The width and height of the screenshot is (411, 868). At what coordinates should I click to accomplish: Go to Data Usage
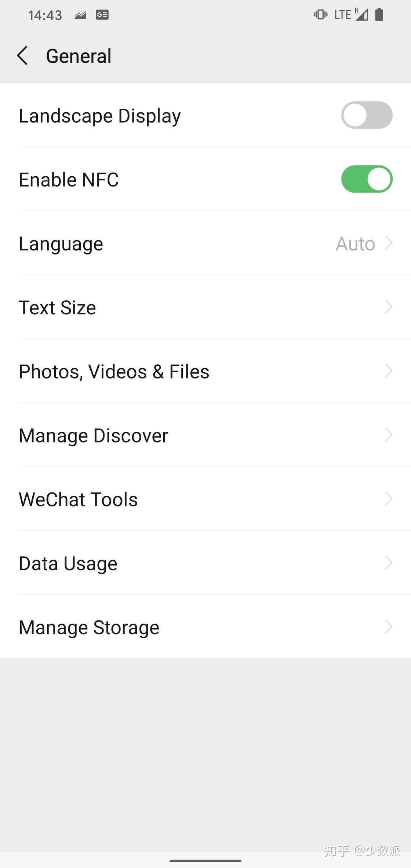68,563
